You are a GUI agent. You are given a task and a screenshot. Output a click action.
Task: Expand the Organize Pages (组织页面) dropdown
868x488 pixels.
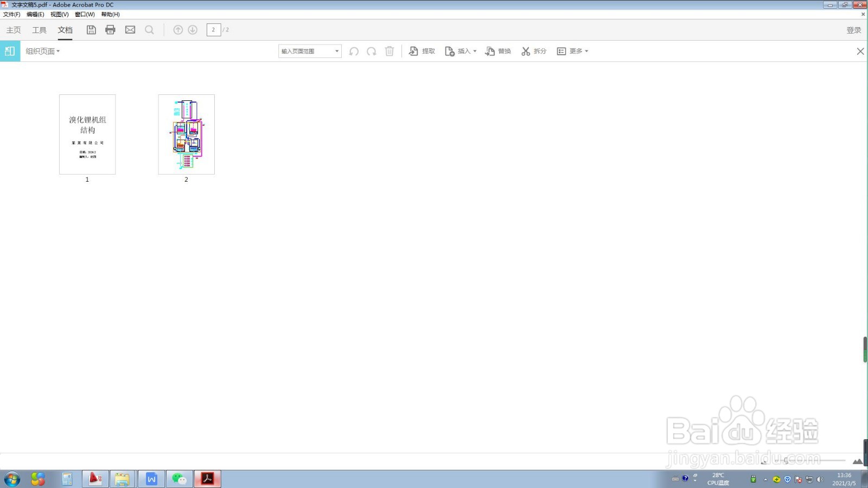click(43, 51)
